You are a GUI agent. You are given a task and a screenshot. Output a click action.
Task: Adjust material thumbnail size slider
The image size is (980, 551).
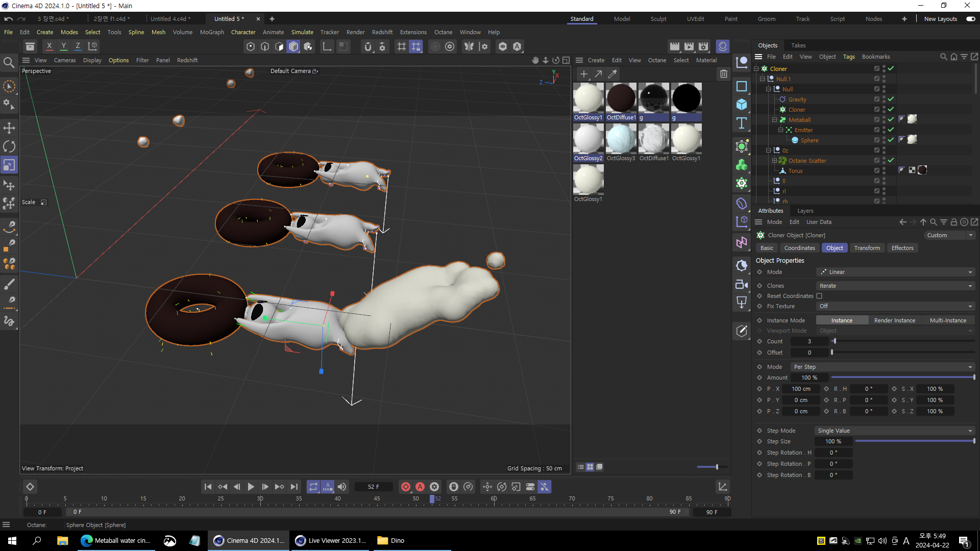click(712, 467)
